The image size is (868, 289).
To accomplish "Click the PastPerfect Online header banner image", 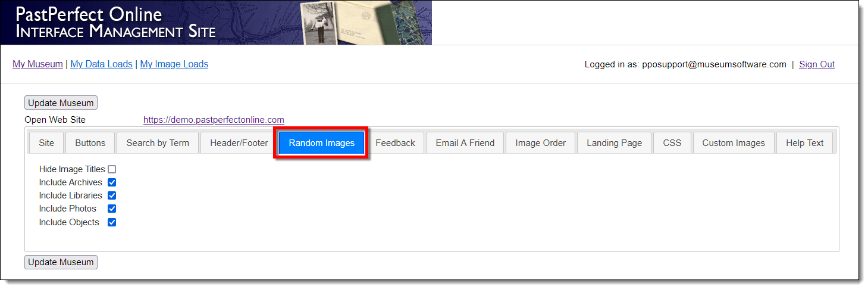I will tap(216, 23).
